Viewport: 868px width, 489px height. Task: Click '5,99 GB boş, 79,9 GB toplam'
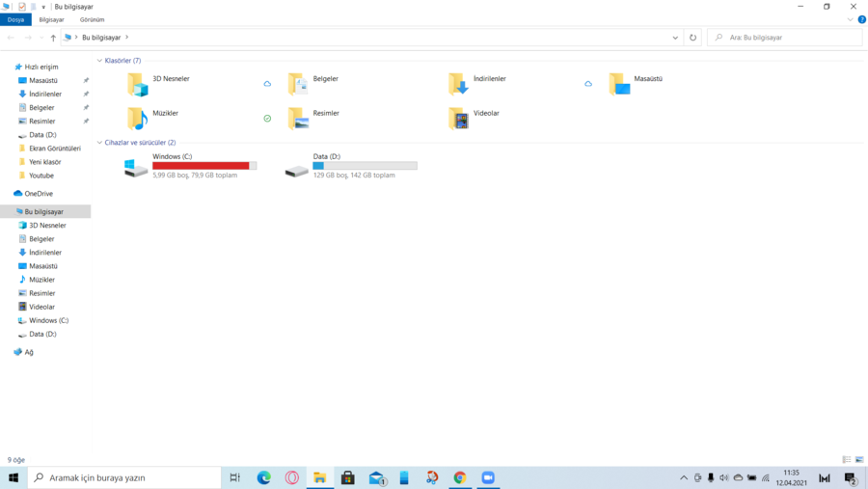click(195, 175)
